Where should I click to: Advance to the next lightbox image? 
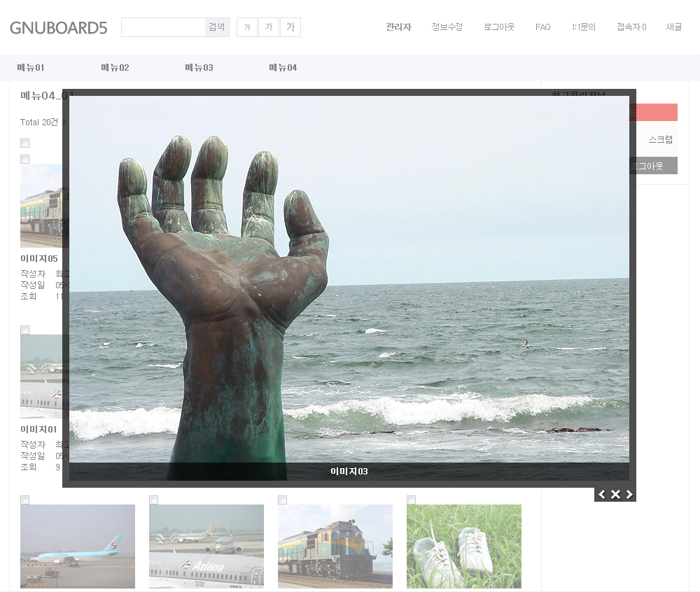tap(629, 495)
